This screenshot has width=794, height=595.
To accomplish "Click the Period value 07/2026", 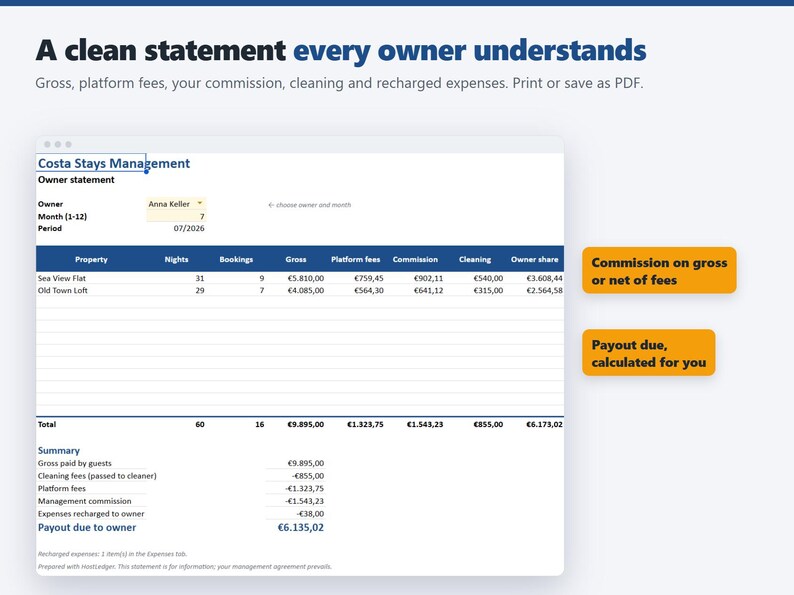I will (189, 228).
